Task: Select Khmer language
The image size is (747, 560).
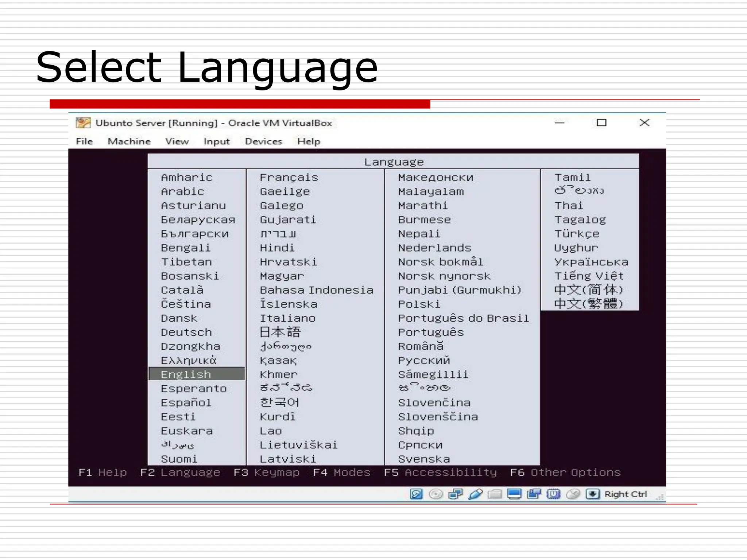Action: click(279, 374)
